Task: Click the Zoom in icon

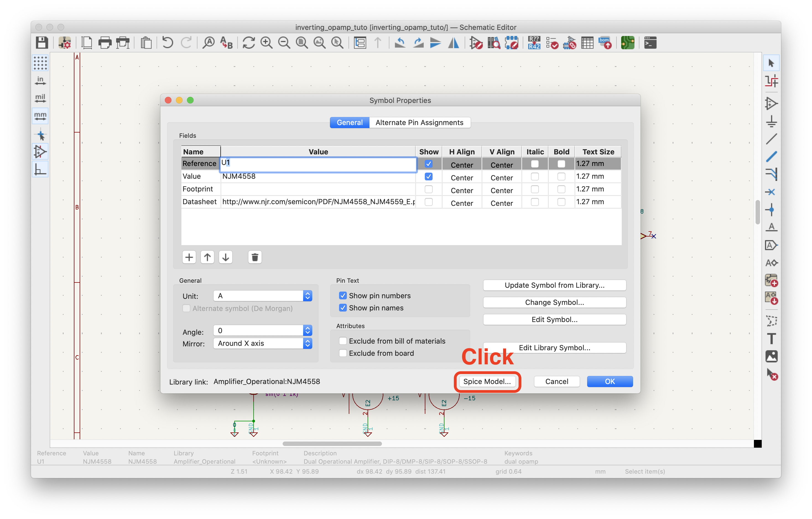Action: click(x=266, y=43)
